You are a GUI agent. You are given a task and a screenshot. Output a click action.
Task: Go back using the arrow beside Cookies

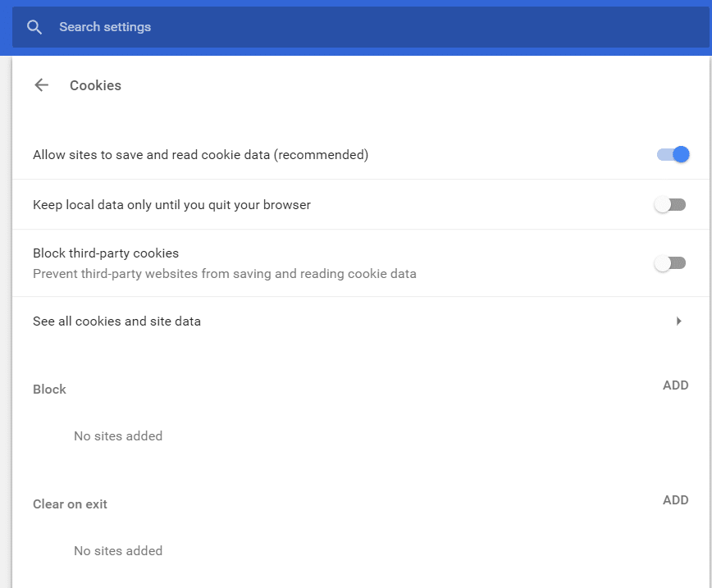(x=41, y=85)
